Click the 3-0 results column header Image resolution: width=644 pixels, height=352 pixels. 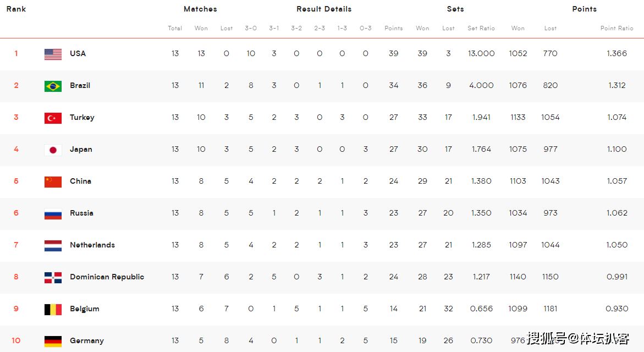(x=251, y=28)
